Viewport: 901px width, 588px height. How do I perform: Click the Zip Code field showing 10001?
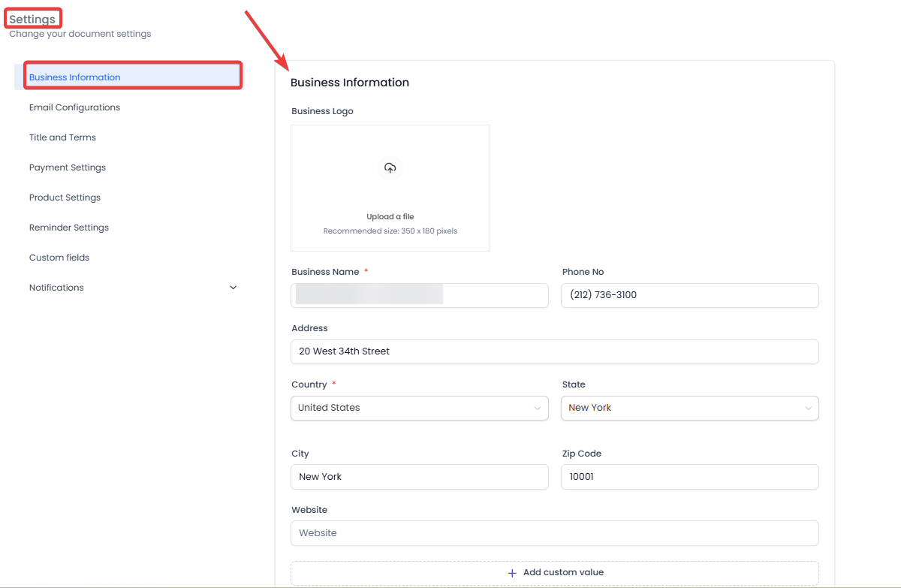click(x=690, y=477)
